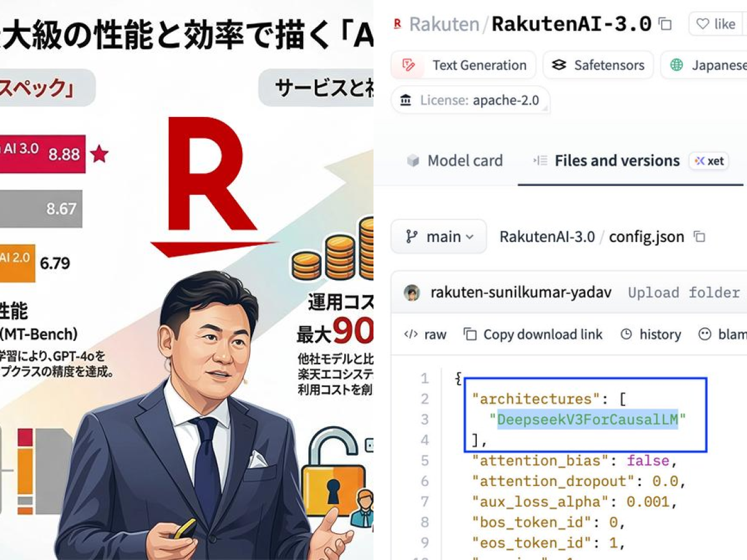This screenshot has width=747, height=560.
Task: Click the Safetensors format tag
Action: coord(597,65)
